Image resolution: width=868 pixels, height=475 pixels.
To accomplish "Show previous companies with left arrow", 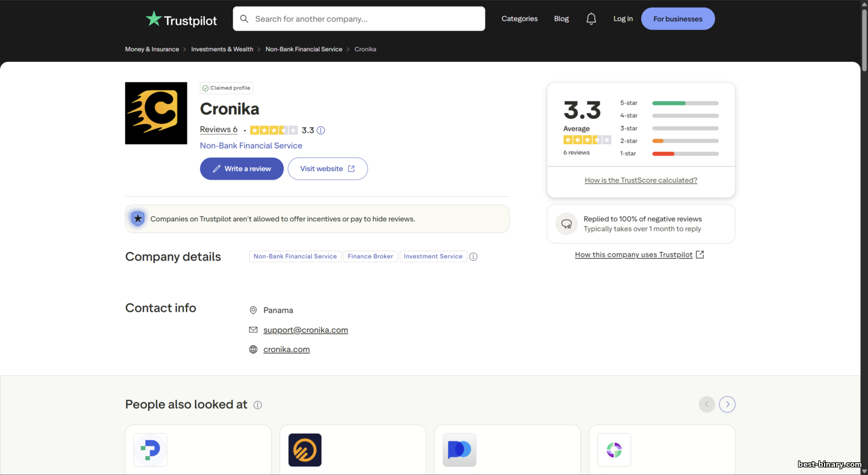I will [707, 404].
